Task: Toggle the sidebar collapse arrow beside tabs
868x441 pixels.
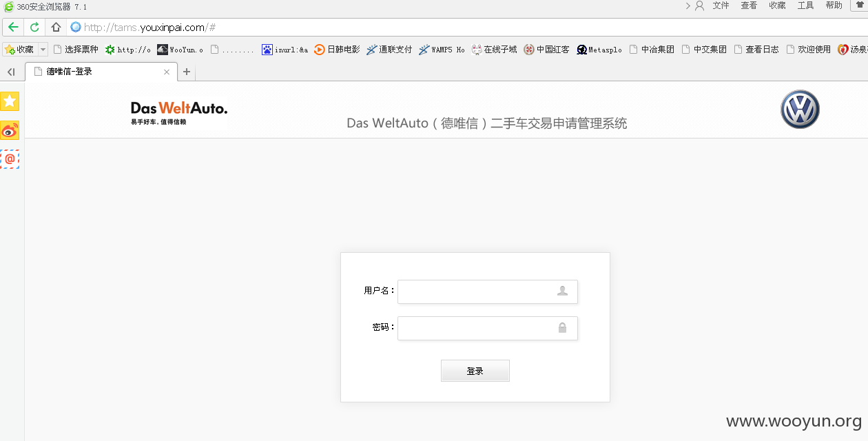Action: coord(11,72)
